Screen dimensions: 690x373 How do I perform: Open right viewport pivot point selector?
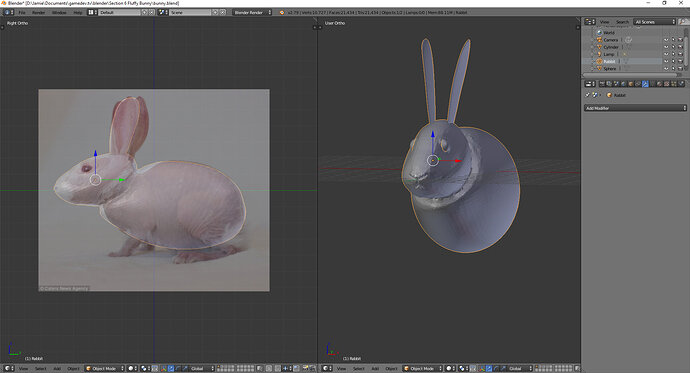[x=463, y=369]
